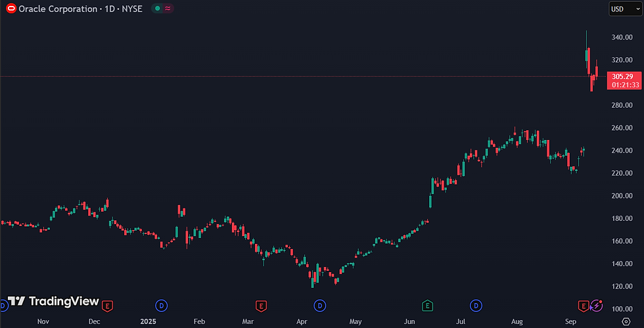Click the 01:21:33 bar countdown timer
This screenshot has width=644, height=328.
click(x=625, y=85)
